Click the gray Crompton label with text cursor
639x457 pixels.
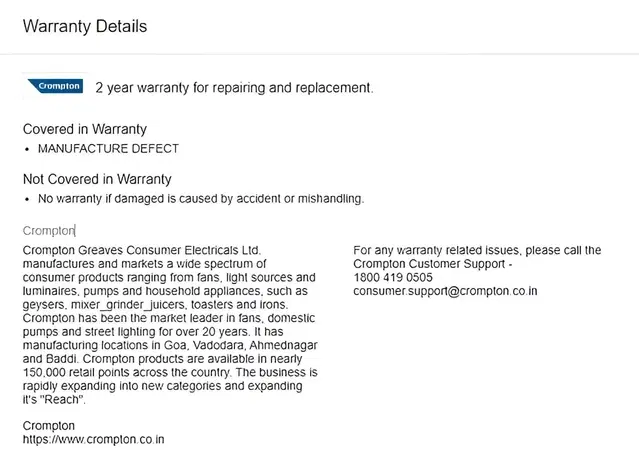(48, 230)
